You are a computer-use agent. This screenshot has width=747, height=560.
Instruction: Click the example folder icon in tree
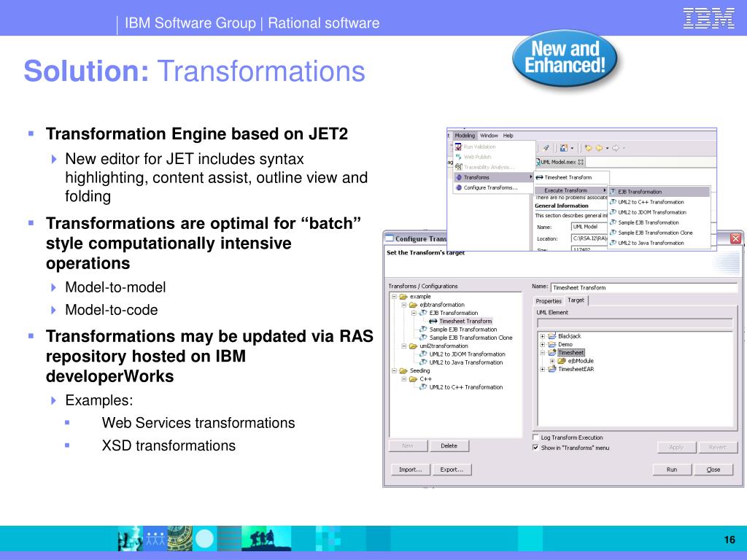click(x=403, y=297)
